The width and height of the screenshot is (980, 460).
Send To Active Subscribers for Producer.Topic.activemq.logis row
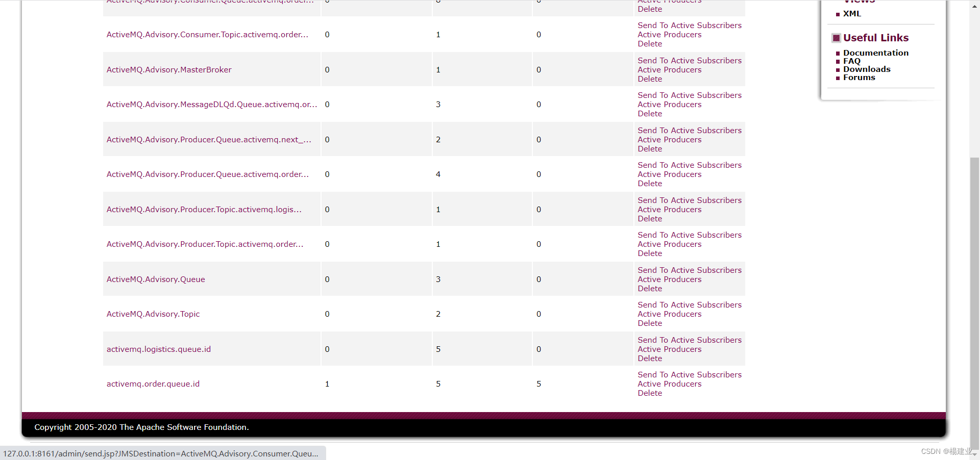coord(690,200)
